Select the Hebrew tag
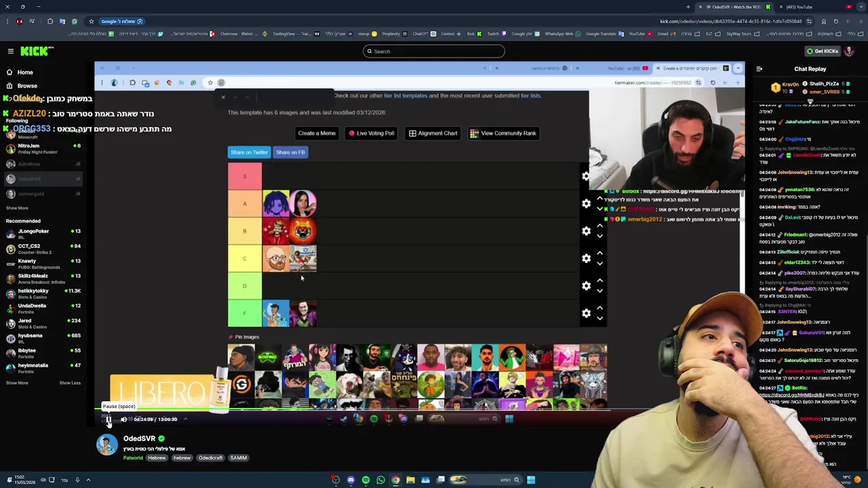 pos(157,458)
